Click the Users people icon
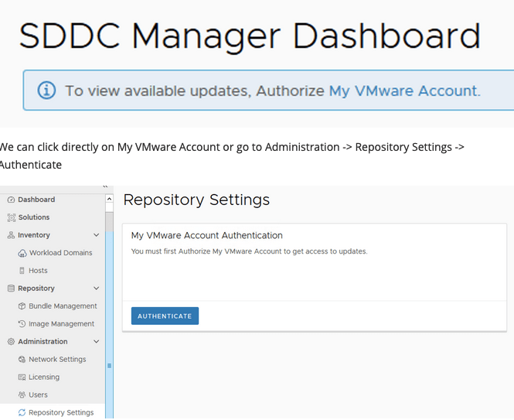The image size is (514, 420). pos(22,395)
